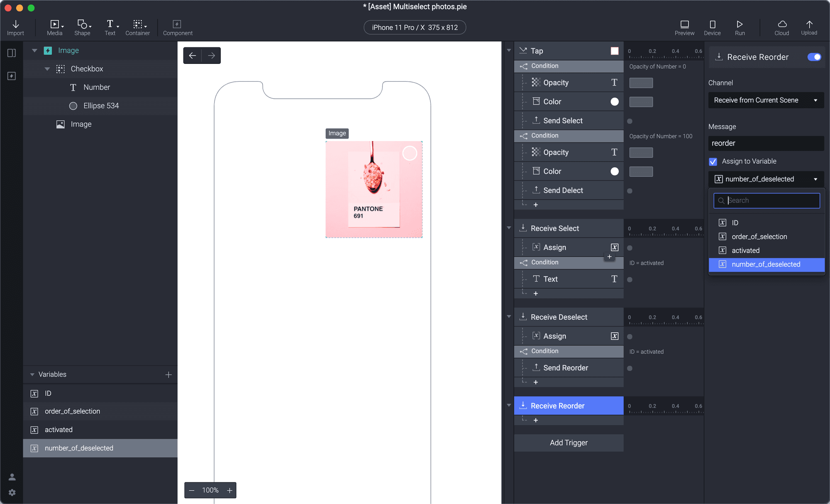The width and height of the screenshot is (830, 504).
Task: Click the Device icon
Action: pyautogui.click(x=712, y=27)
